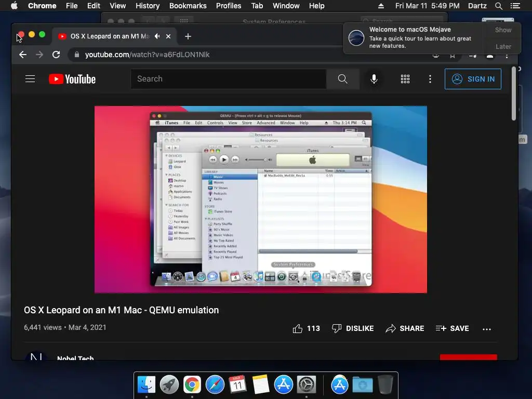Open the Bookmarks menu
Image resolution: width=532 pixels, height=399 pixels.
(x=188, y=6)
